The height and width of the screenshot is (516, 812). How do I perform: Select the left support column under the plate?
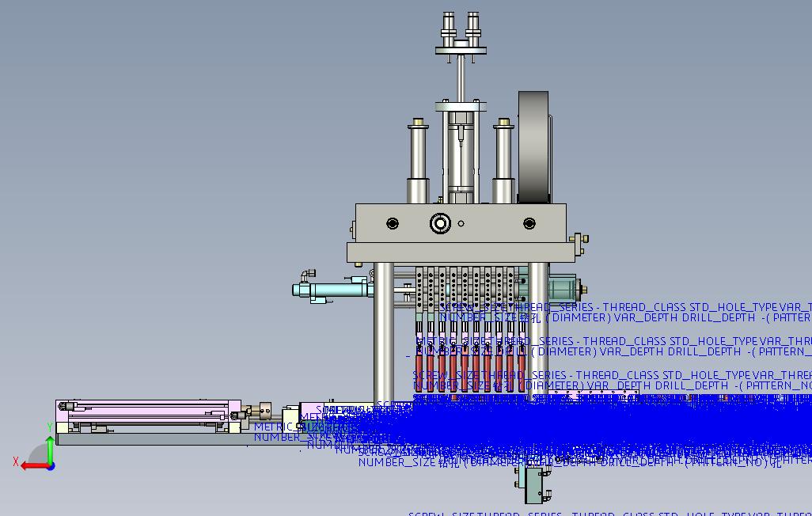click(383, 332)
